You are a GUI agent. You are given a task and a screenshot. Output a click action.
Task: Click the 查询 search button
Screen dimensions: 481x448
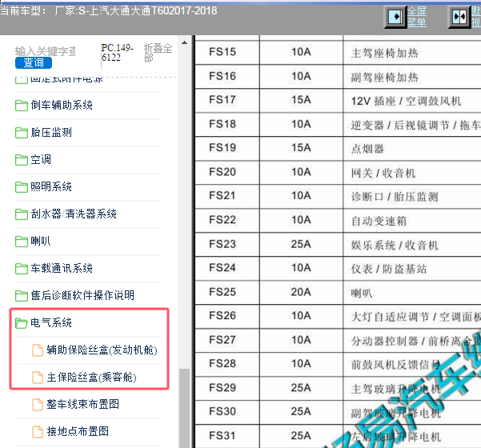[34, 62]
